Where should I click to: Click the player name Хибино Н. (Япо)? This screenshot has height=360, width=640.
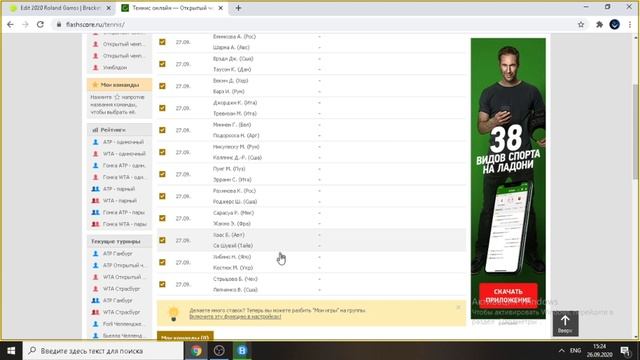tap(232, 257)
